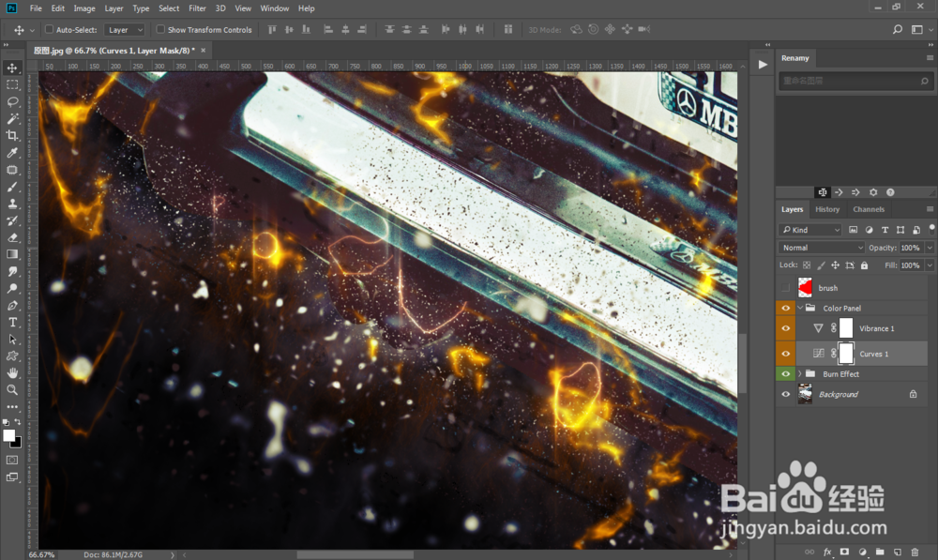Select the Rectangular Marquee tool
This screenshot has width=938, height=560.
pyautogui.click(x=12, y=85)
